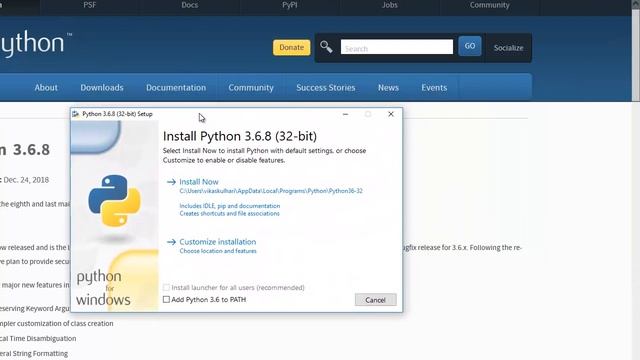Image resolution: width=640 pixels, height=360 pixels.
Task: Click the Customize installation arrow icon
Action: pos(171,242)
